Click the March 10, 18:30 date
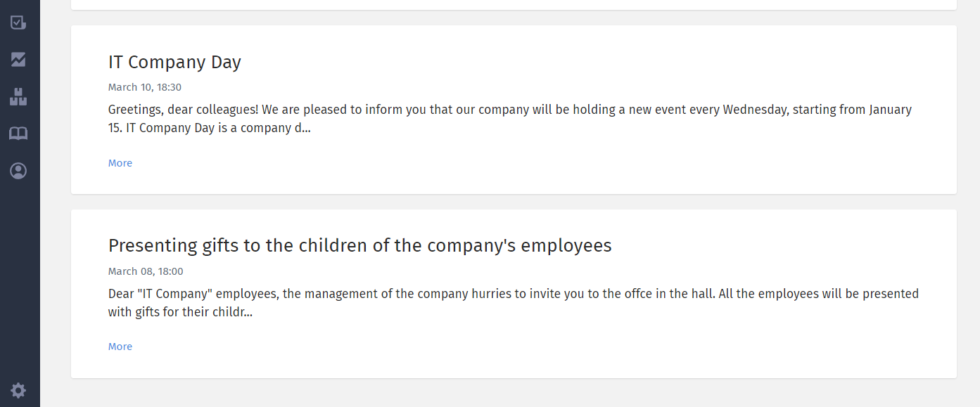The width and height of the screenshot is (980, 407). 145,87
